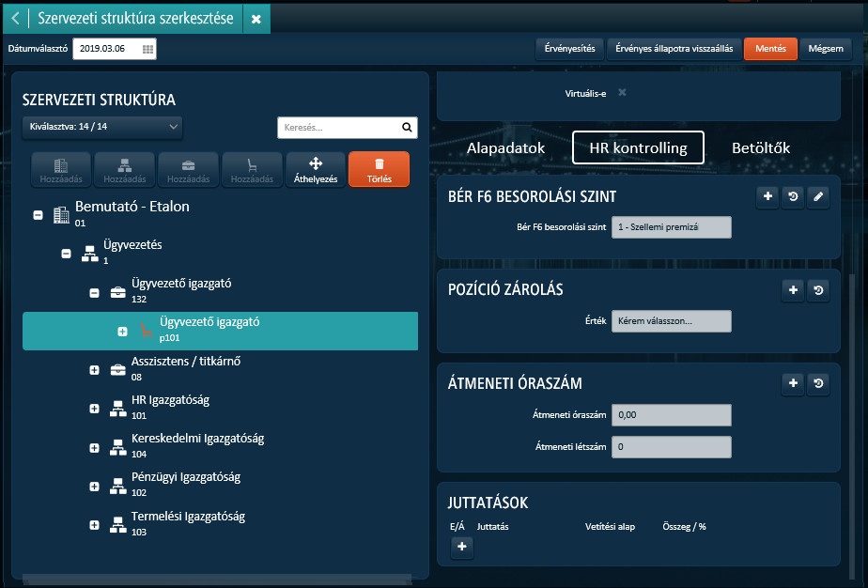Click the orange Törlés delete button

[x=380, y=169]
